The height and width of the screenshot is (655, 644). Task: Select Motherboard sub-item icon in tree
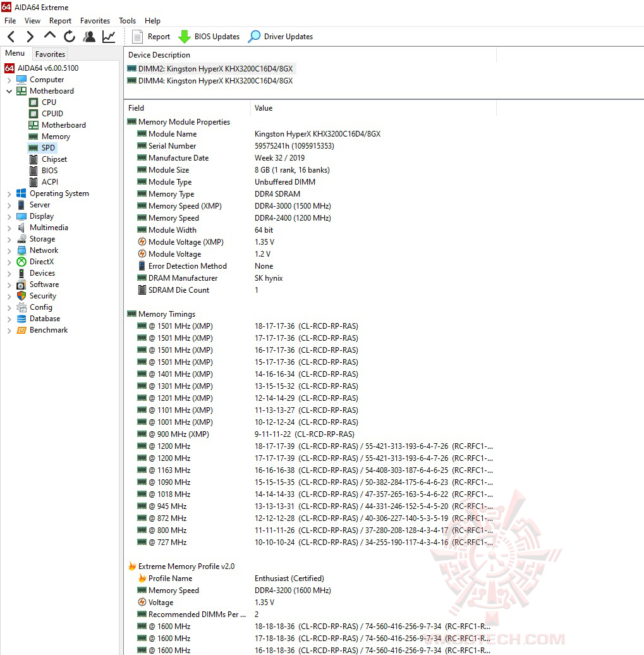point(33,125)
